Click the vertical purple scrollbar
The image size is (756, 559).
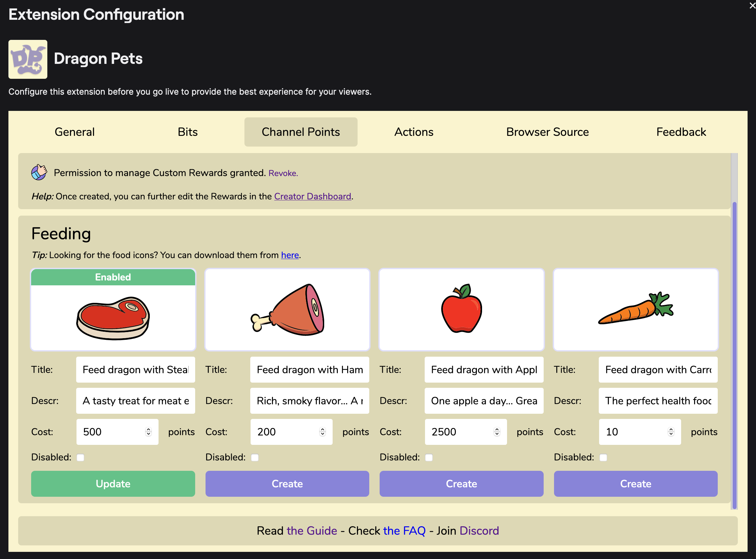coord(734,355)
